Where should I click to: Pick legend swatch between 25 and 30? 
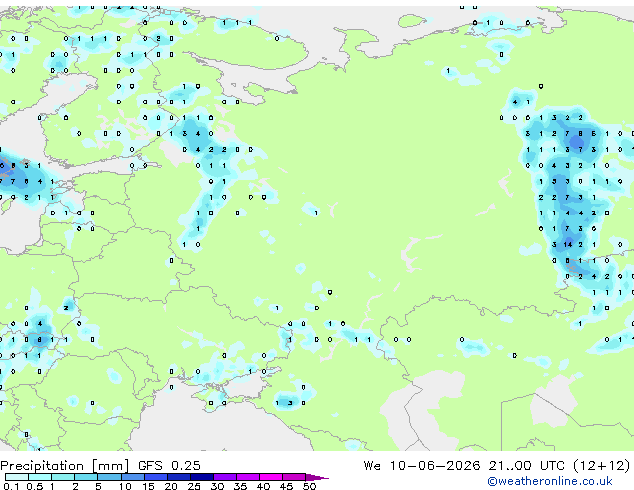pyautogui.click(x=202, y=477)
